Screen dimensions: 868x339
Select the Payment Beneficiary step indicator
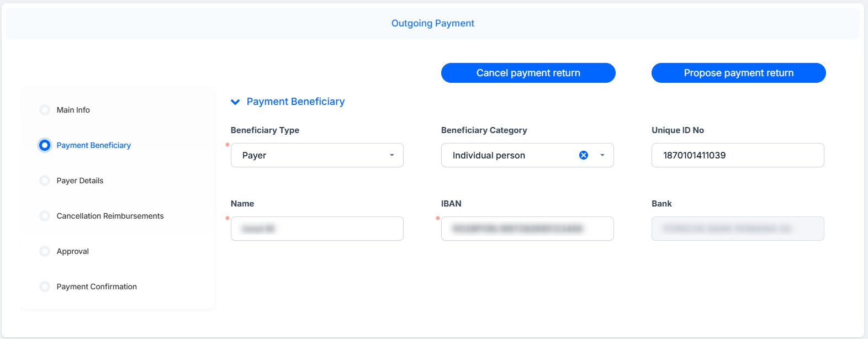point(45,145)
